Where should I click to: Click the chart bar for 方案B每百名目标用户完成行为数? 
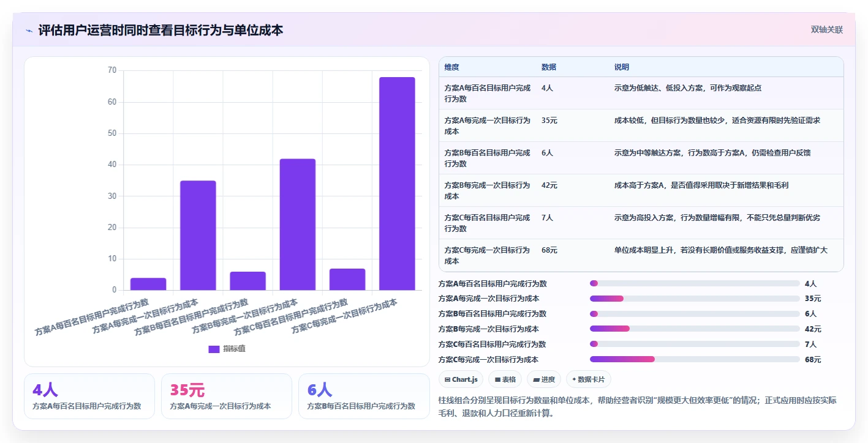(x=247, y=281)
